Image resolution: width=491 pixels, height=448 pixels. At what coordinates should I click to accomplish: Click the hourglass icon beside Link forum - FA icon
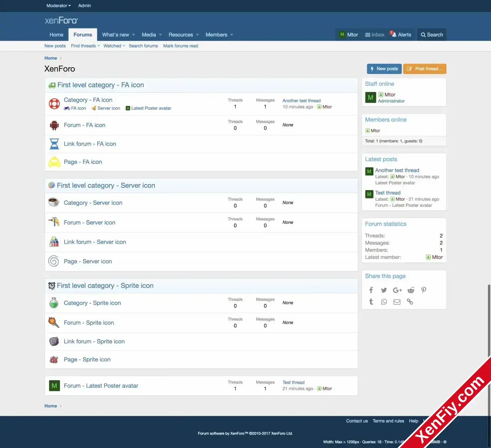[54, 144]
